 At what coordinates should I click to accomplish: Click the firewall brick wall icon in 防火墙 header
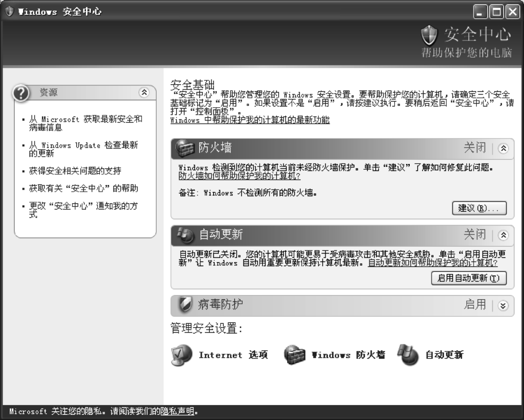point(185,148)
